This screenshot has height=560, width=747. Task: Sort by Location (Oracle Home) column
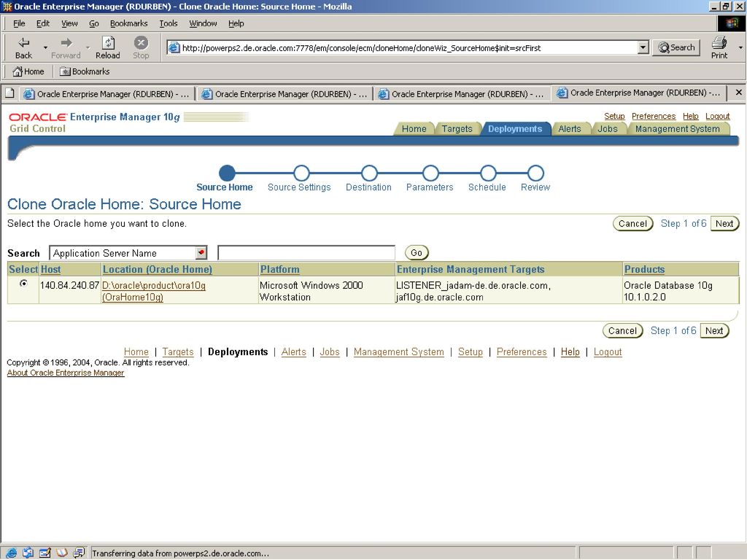(x=158, y=269)
